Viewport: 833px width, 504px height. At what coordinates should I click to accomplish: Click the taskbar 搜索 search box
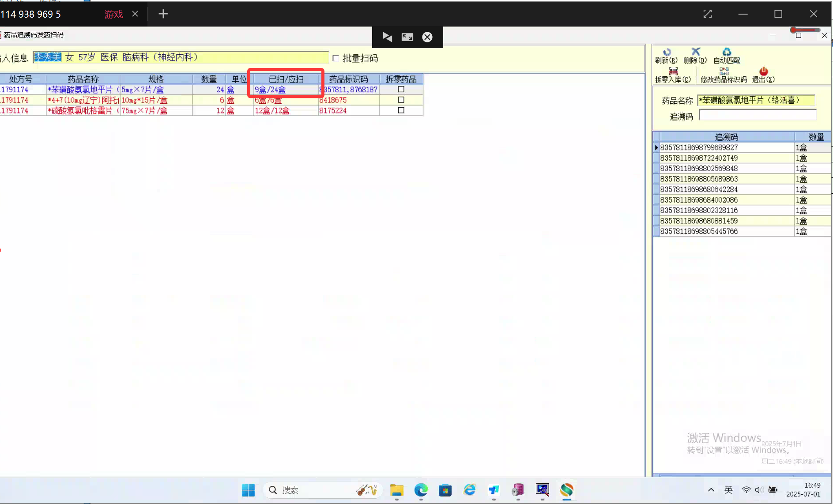[323, 490]
